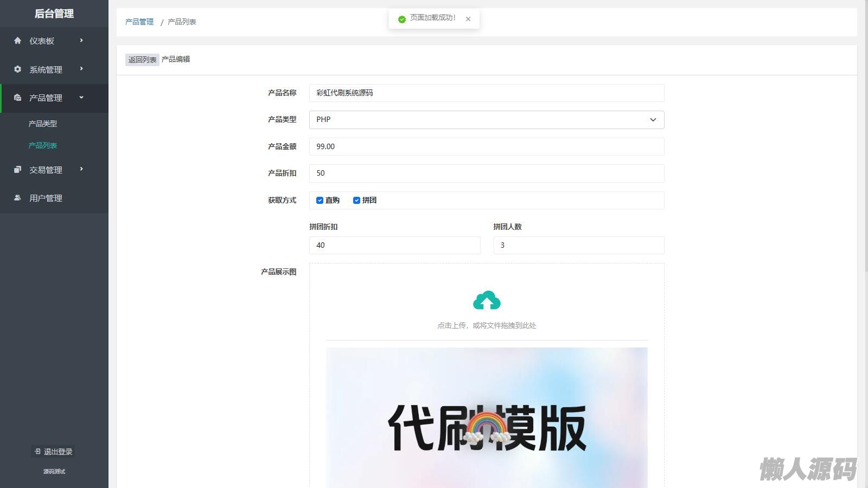Image resolution: width=868 pixels, height=488 pixels.
Task: Focus the 产品折扣 input field
Action: (x=487, y=173)
